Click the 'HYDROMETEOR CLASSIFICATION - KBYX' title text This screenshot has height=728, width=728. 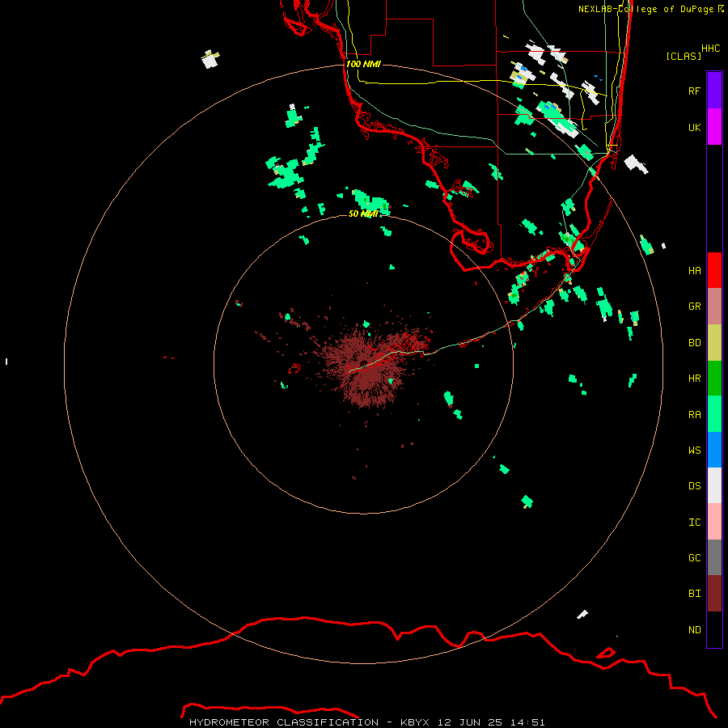[x=309, y=722]
